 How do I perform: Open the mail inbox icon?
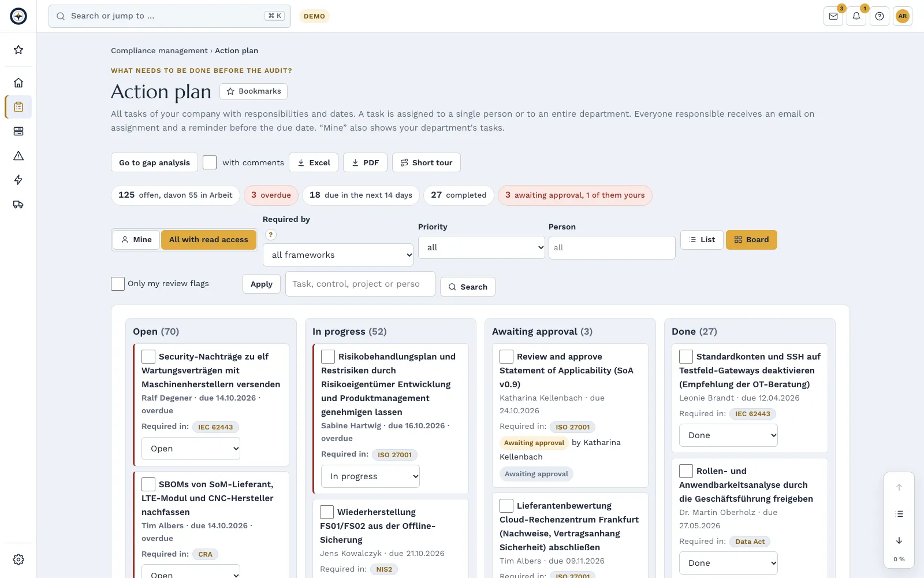coord(833,16)
